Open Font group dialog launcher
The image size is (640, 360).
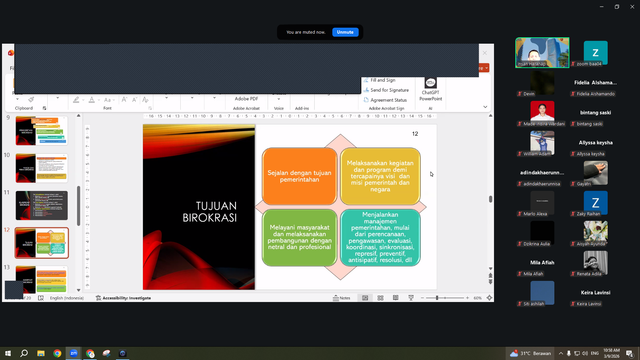tap(150, 108)
